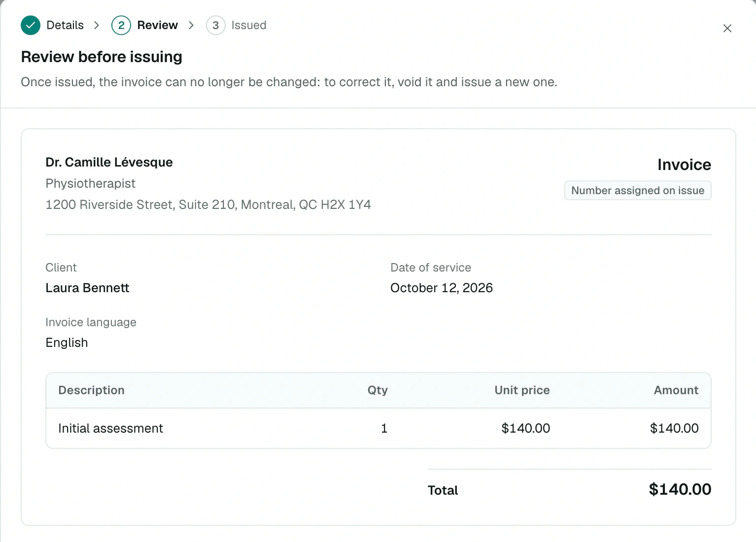Click the 'Number assigned on issue' badge
Image resolution: width=756 pixels, height=542 pixels.
[x=638, y=191]
